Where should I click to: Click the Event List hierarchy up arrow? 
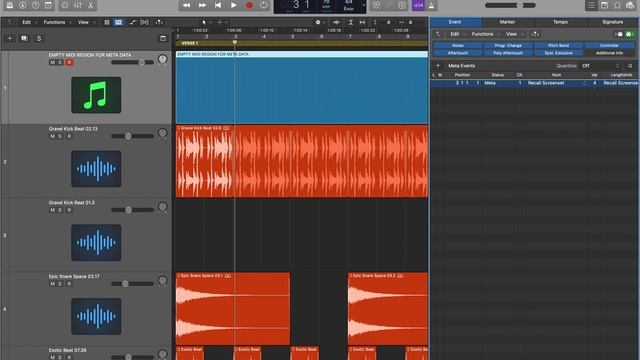[438, 34]
